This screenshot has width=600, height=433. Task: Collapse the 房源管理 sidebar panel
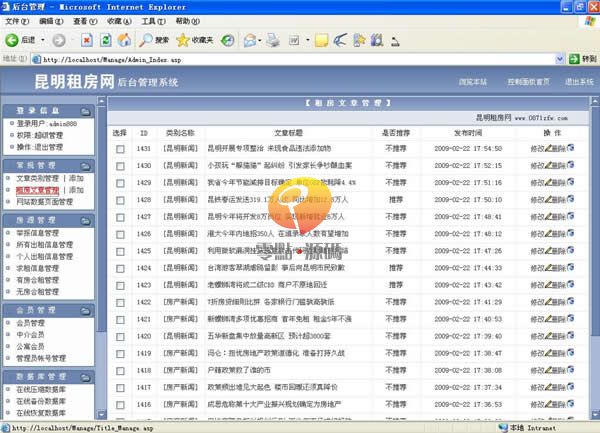85,221
